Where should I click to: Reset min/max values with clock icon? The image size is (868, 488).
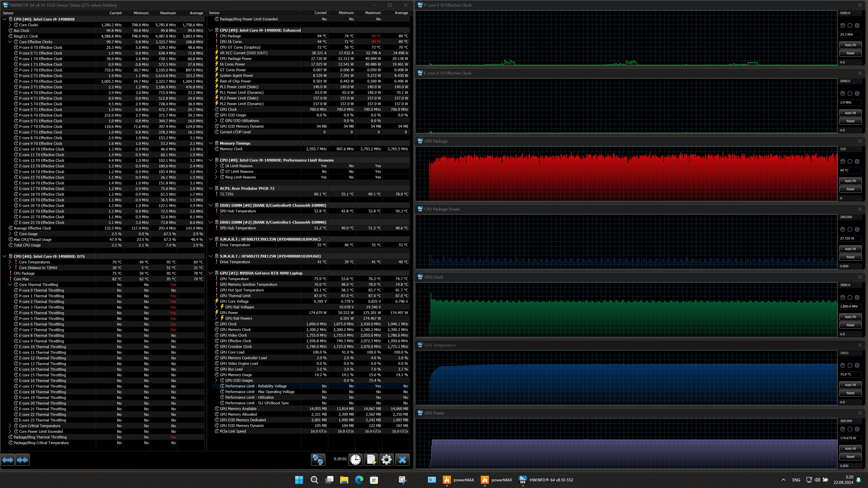coord(355,459)
